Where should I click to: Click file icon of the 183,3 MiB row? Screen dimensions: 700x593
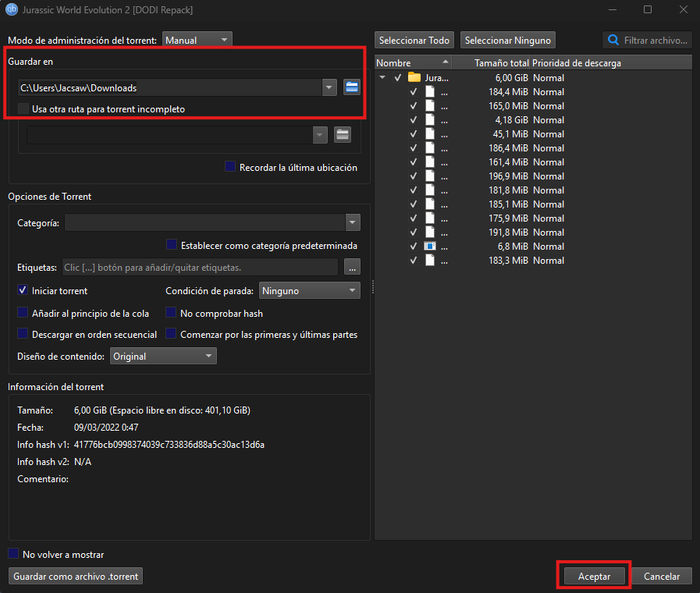pos(429,260)
